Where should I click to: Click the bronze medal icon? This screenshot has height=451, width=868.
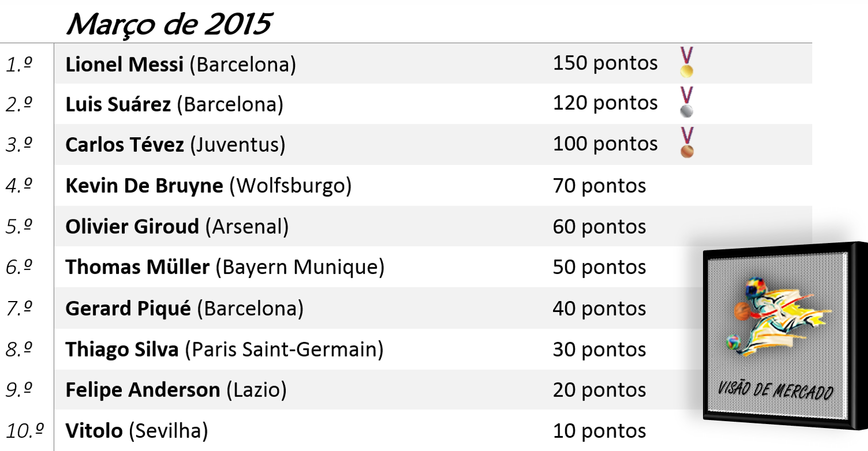click(x=686, y=143)
